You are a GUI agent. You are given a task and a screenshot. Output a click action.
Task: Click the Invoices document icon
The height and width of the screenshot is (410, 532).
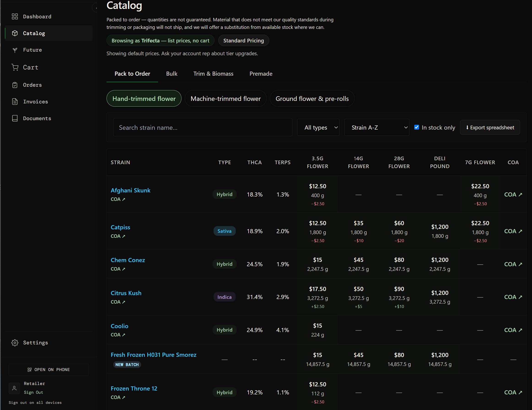click(15, 102)
